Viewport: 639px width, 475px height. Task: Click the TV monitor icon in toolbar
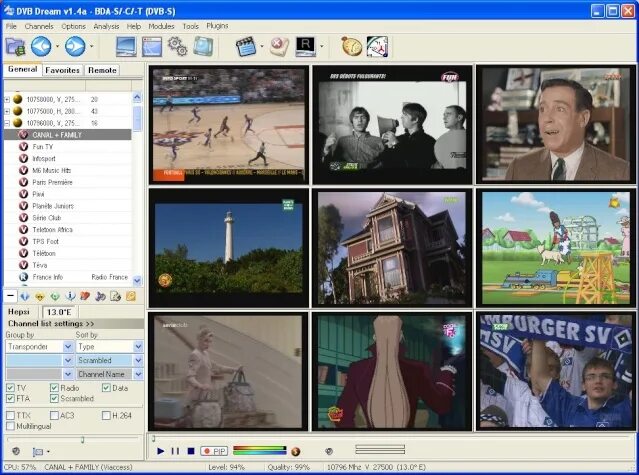[x=126, y=46]
